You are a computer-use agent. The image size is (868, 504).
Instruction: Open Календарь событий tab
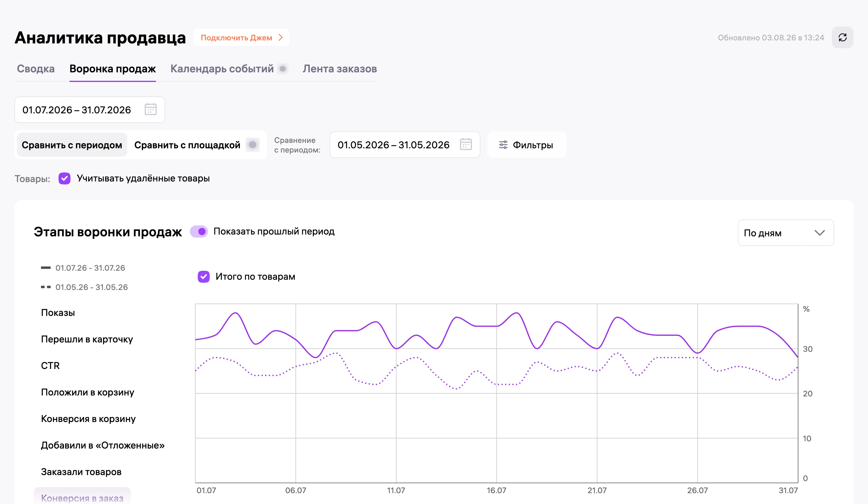pos(222,68)
